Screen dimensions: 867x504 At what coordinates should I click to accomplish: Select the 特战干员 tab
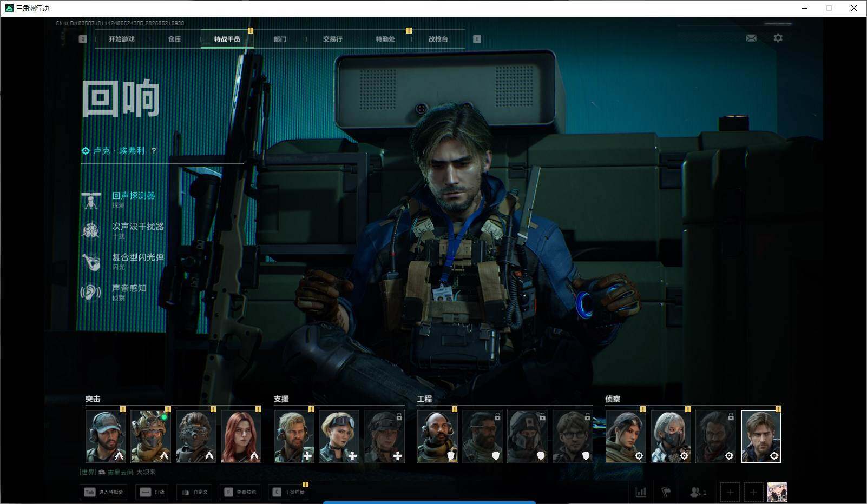click(x=227, y=39)
